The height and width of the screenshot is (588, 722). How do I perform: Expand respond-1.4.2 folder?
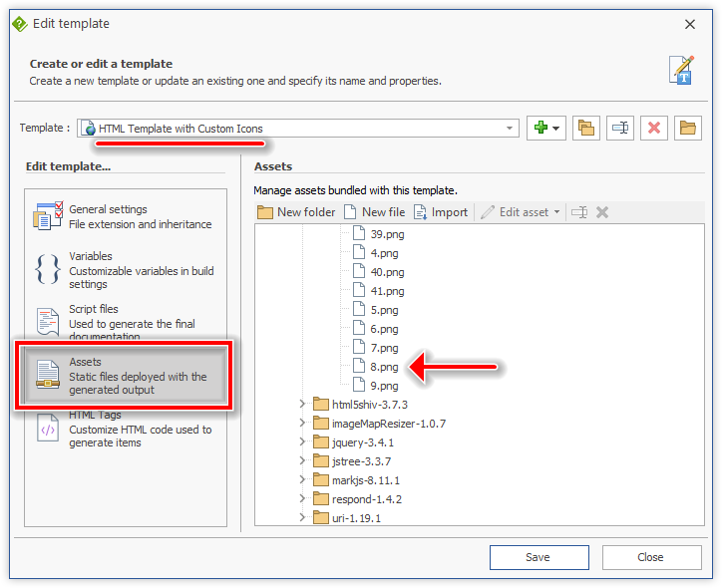[302, 498]
